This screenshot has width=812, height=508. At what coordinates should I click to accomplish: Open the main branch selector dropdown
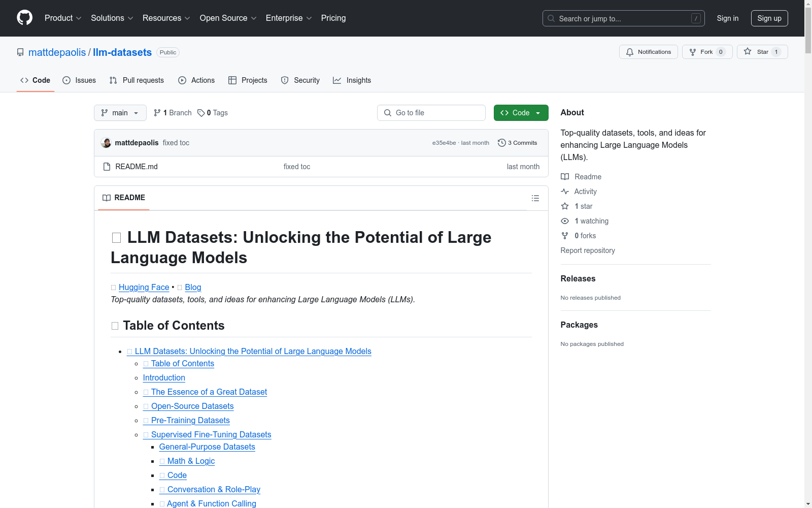tap(120, 113)
